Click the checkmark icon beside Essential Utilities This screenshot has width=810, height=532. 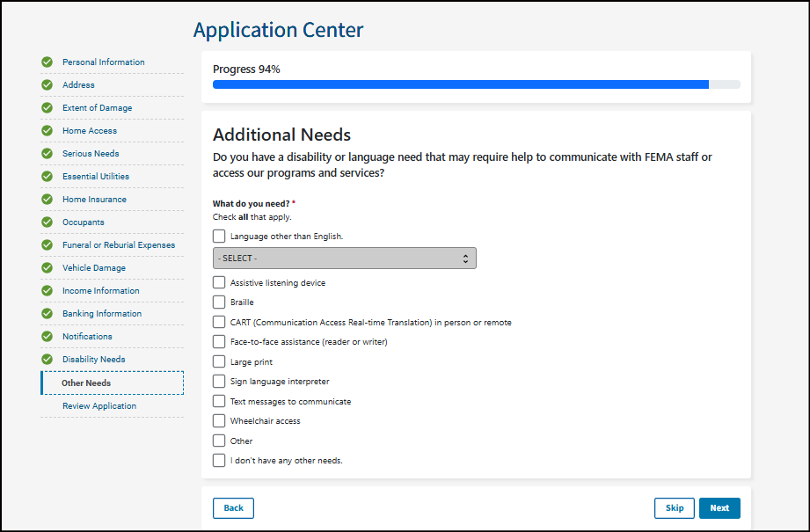(47, 177)
